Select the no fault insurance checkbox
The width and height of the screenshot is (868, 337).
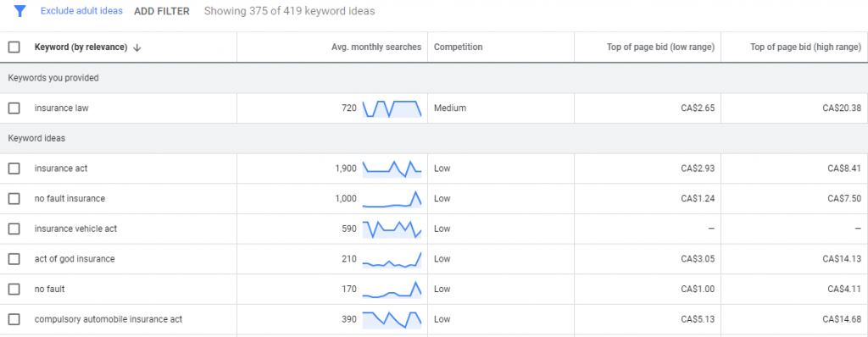[x=14, y=198]
